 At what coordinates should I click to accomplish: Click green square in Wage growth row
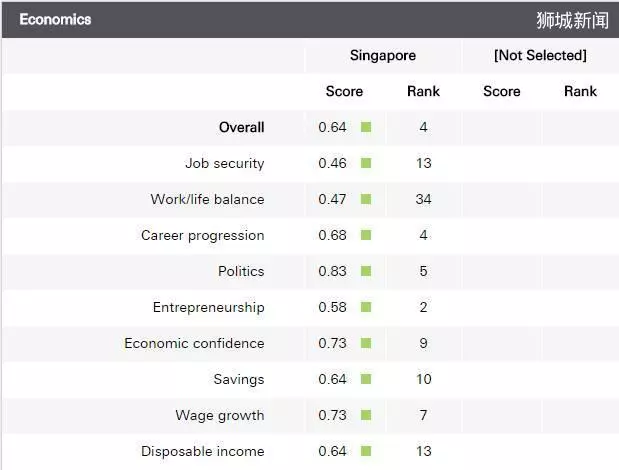coord(366,415)
